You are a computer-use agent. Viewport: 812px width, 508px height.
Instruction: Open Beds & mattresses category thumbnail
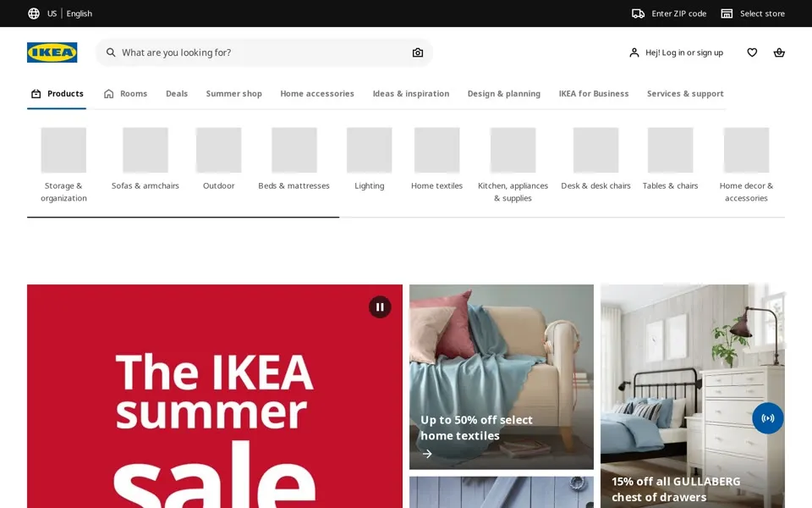[x=294, y=150]
